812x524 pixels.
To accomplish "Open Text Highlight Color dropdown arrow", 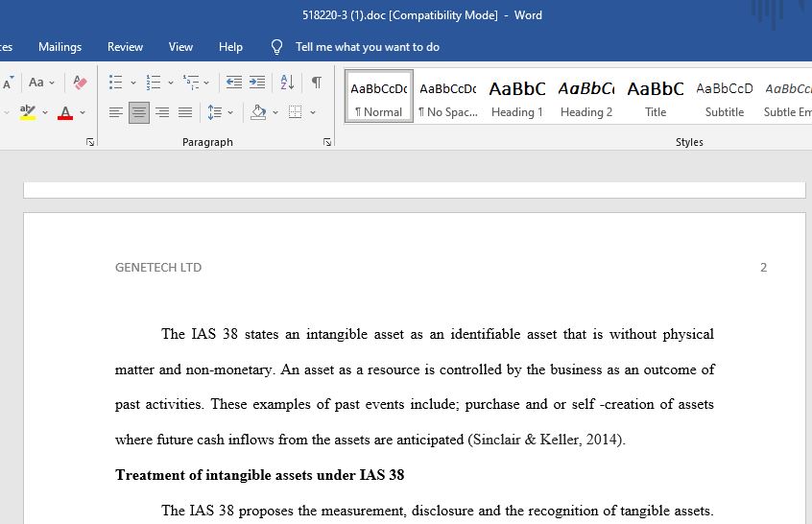I will (x=45, y=112).
